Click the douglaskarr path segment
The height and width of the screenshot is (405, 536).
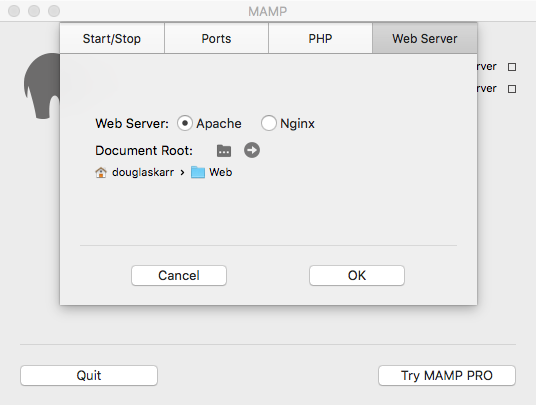pyautogui.click(x=143, y=172)
